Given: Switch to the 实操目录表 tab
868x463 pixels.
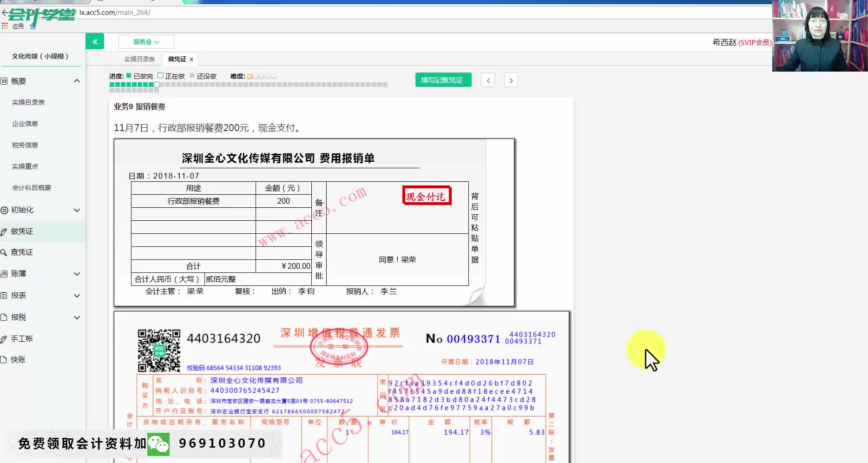Looking at the screenshot, I should (140, 59).
